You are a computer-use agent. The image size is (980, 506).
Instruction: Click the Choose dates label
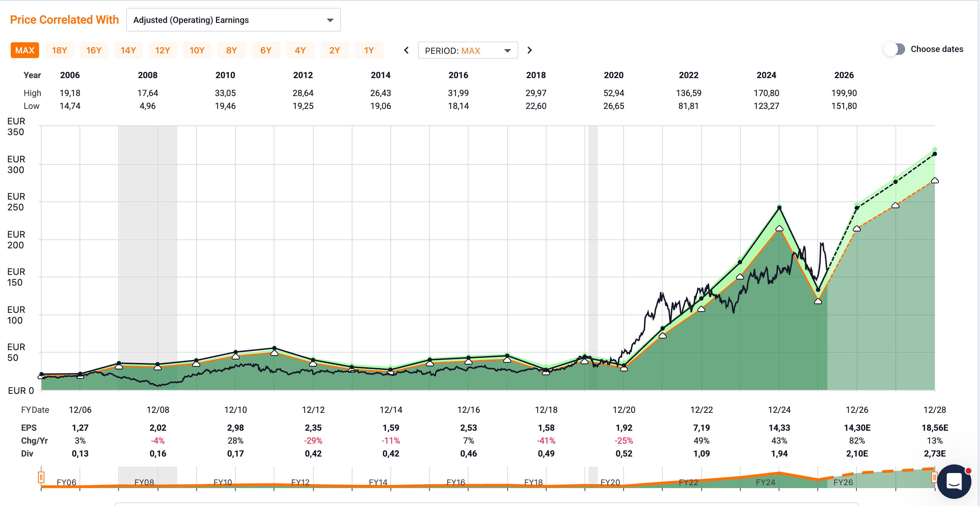coord(937,49)
